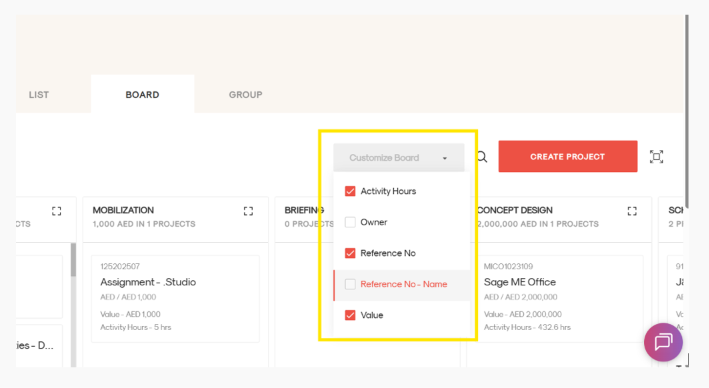Click the Activity Hours - 432.6 hrs text
709x388 pixels.
pyautogui.click(x=527, y=327)
